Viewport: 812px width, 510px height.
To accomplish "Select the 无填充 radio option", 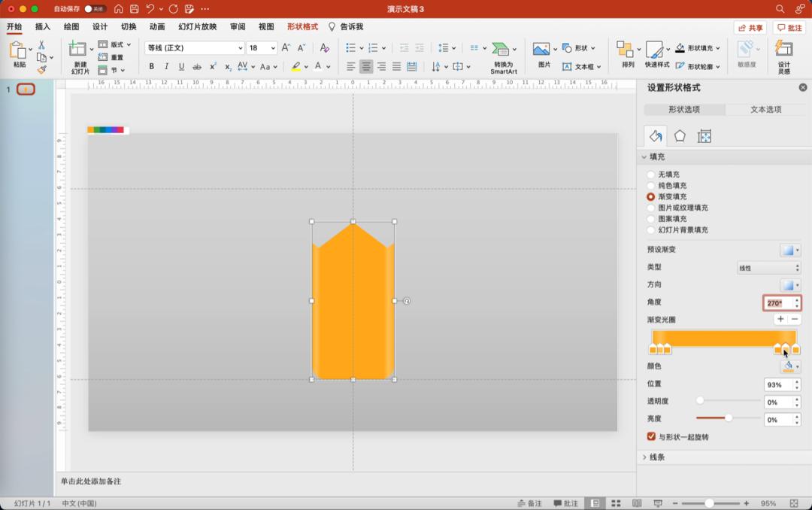I will click(x=651, y=175).
